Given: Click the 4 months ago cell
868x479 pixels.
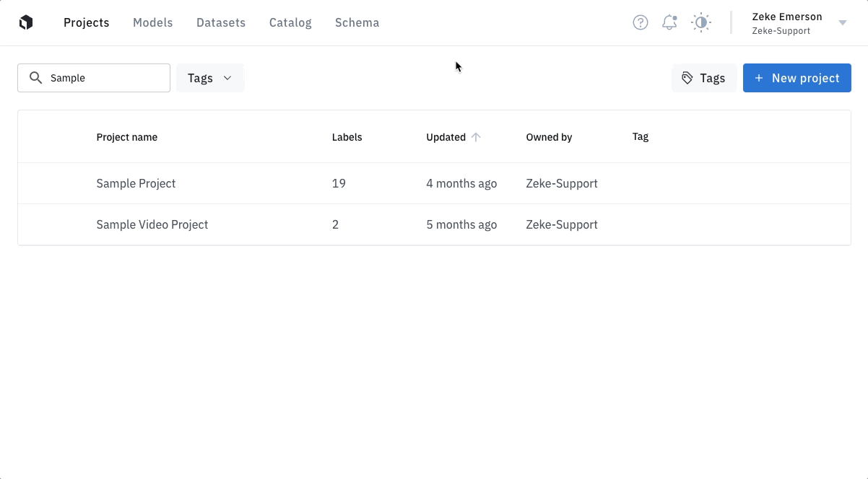Looking at the screenshot, I should [461, 183].
